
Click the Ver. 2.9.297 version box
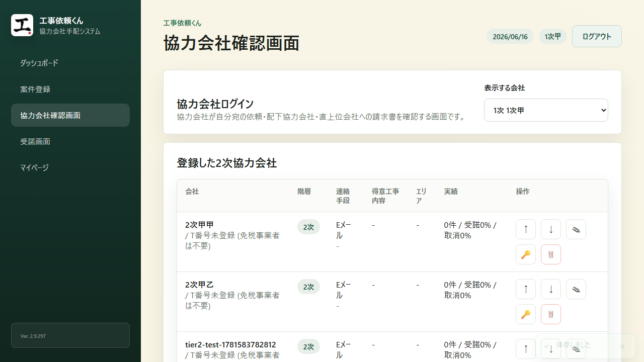point(70,335)
